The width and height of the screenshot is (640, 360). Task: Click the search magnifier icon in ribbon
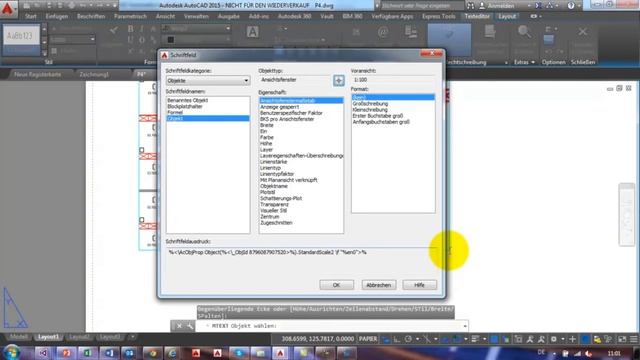click(524, 32)
